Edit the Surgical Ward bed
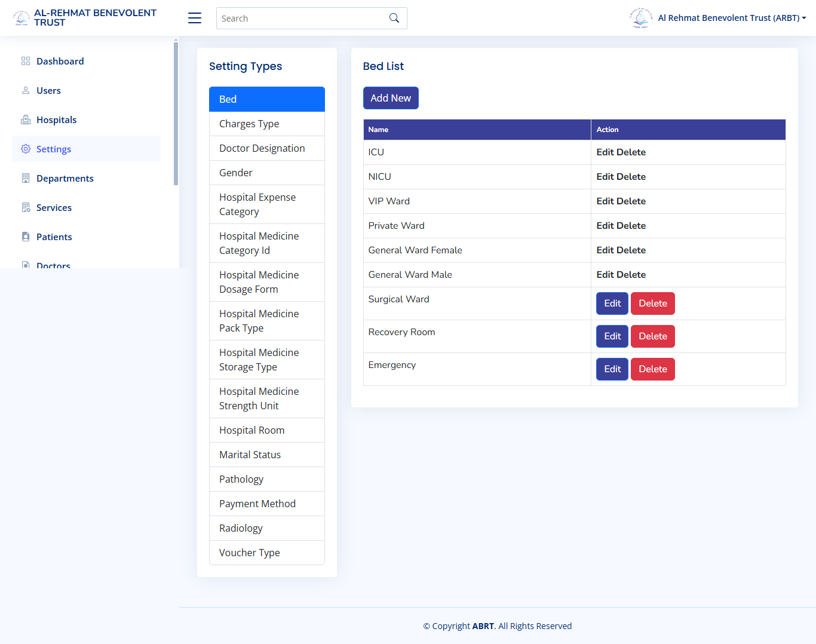 [612, 303]
